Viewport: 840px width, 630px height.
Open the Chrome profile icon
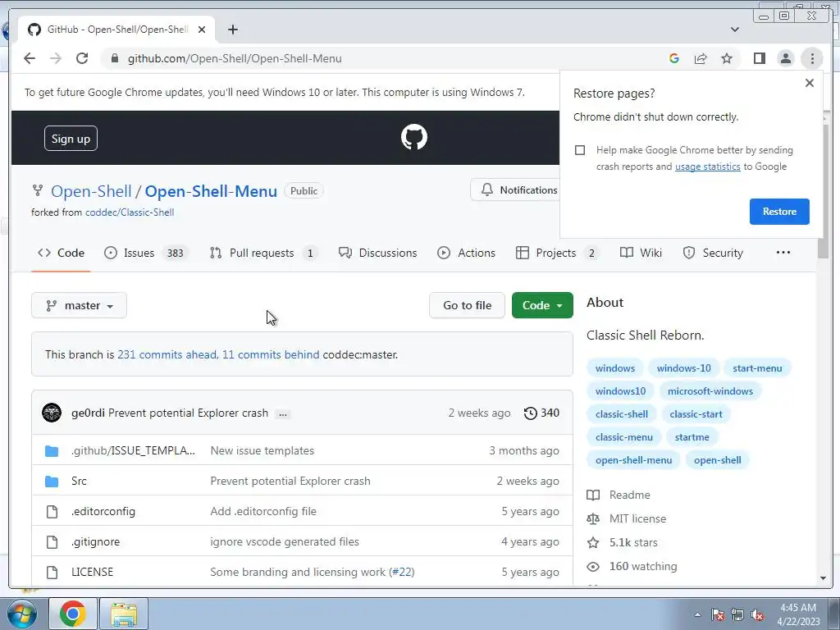click(x=786, y=58)
